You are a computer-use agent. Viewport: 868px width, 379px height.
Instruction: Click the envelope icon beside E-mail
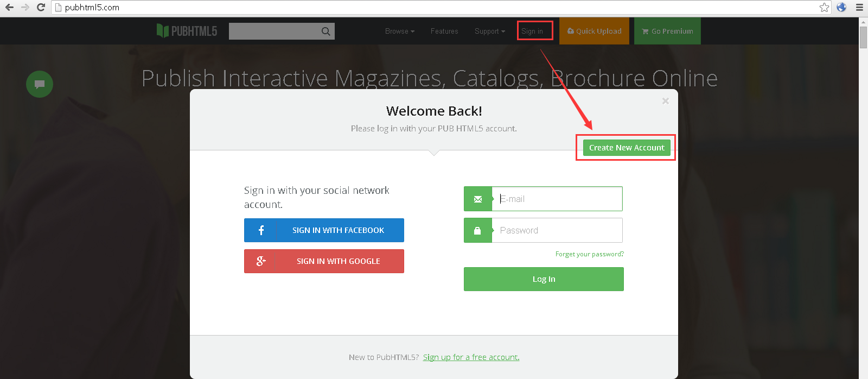click(x=478, y=199)
